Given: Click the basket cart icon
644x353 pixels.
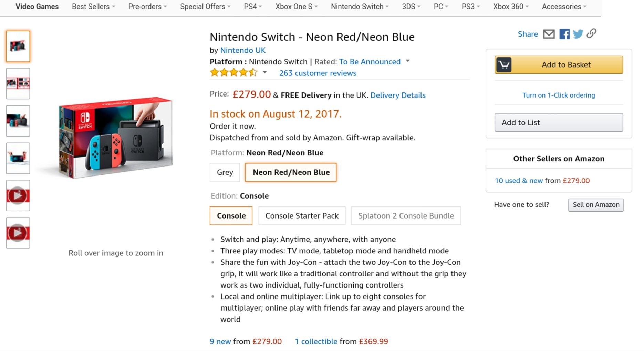Looking at the screenshot, I should point(504,64).
